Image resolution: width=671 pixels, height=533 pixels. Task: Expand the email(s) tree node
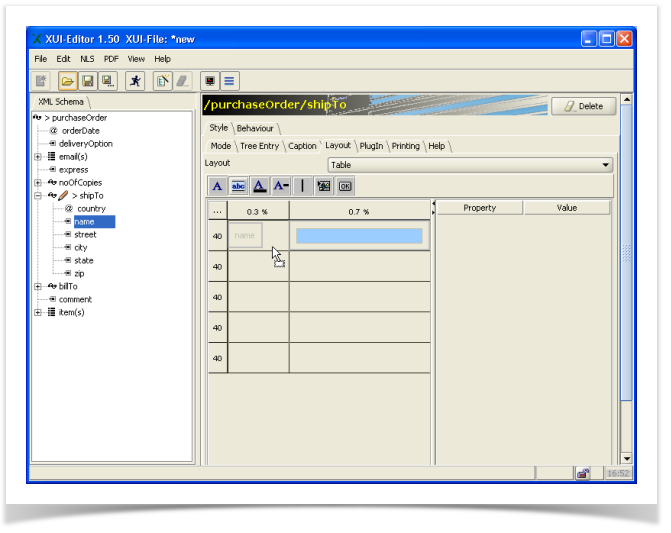coord(38,157)
